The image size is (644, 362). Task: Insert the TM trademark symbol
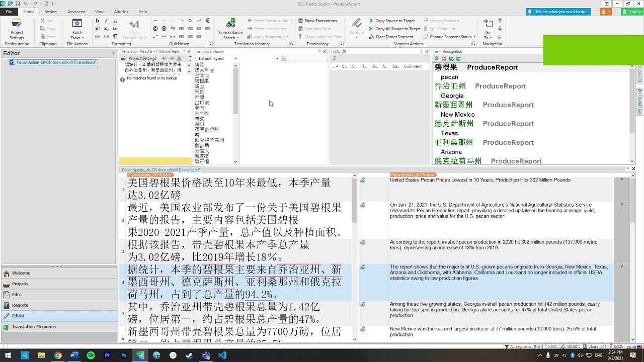173,29
